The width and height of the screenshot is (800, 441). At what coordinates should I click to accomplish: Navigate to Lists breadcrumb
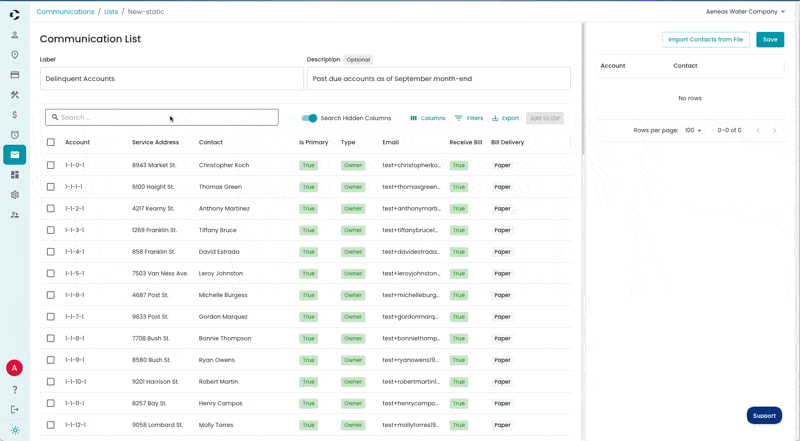[x=111, y=11]
